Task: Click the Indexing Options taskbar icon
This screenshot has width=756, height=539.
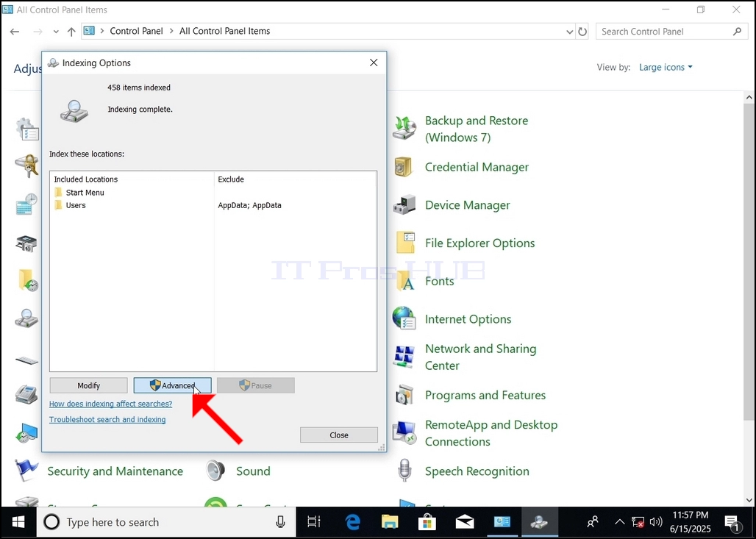Action: tap(539, 521)
